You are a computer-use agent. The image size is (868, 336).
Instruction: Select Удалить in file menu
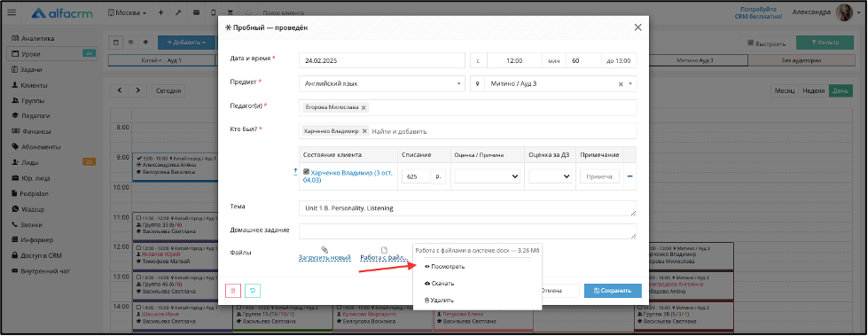439,300
